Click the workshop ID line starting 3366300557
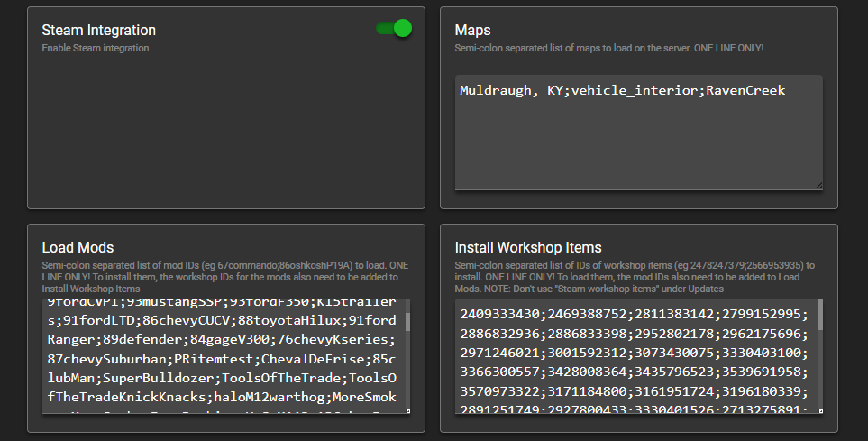The height and width of the screenshot is (441, 868). pos(634,372)
